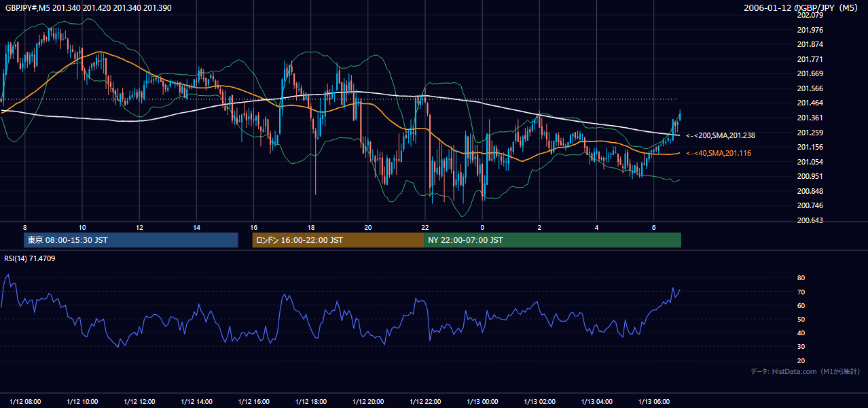Click hour marker 12 under price chart

139,226
